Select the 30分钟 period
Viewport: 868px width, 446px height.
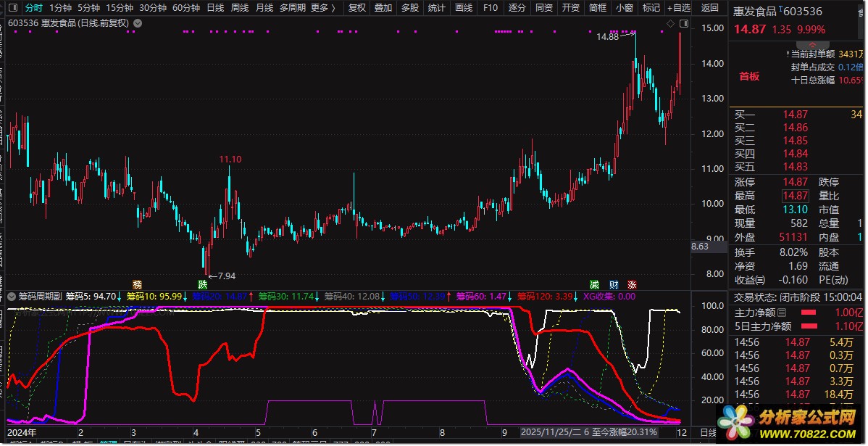click(153, 8)
